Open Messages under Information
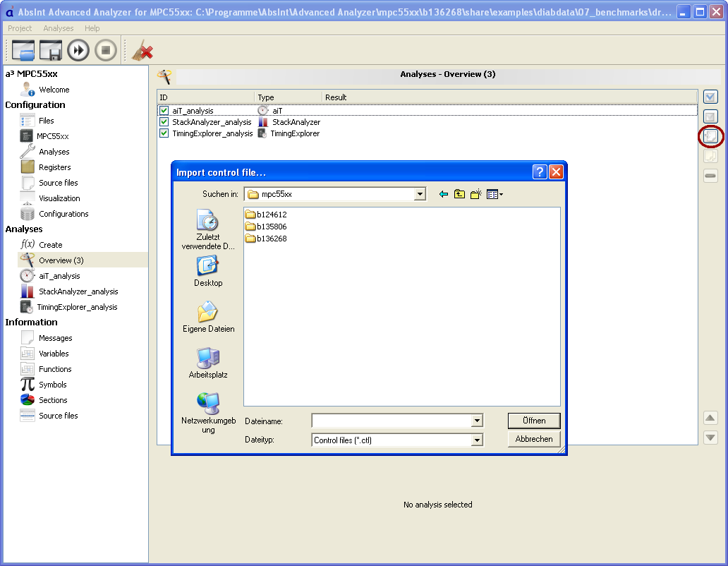 (55, 338)
